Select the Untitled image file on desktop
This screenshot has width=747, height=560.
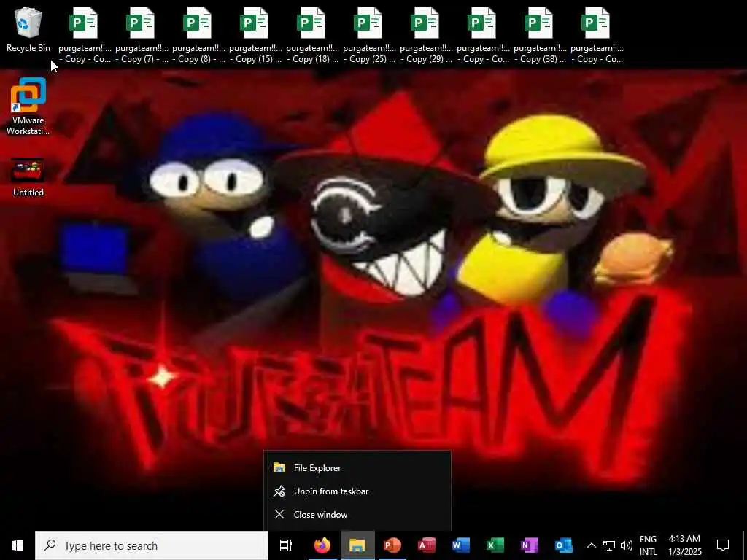pyautogui.click(x=28, y=177)
